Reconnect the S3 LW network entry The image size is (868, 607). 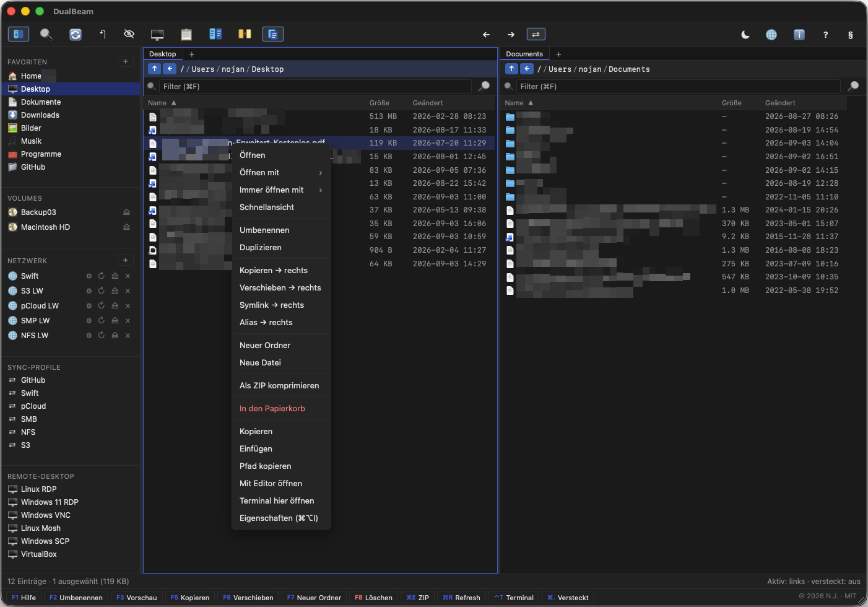point(102,291)
